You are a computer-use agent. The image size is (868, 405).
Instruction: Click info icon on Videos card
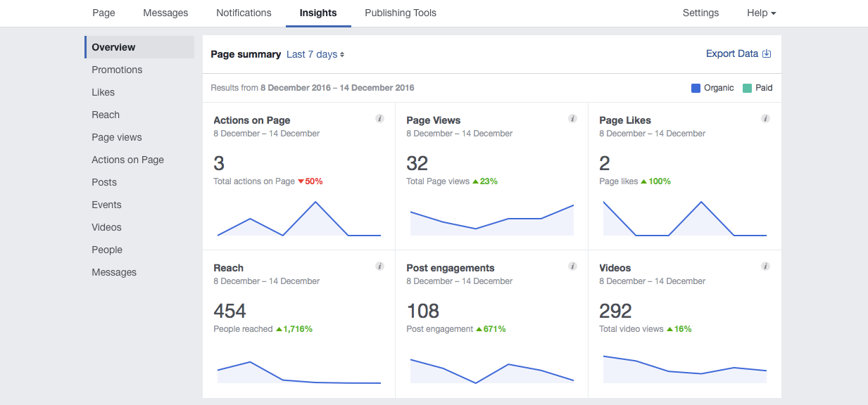tap(766, 266)
